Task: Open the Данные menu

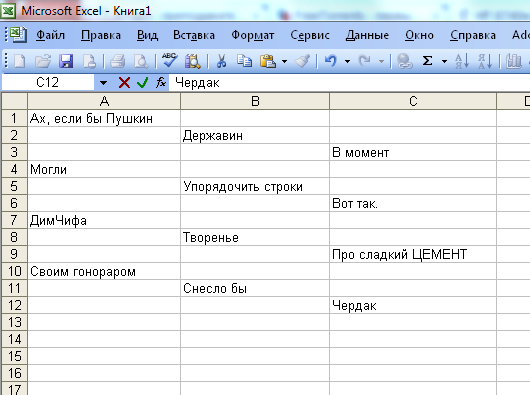Action: coord(367,35)
